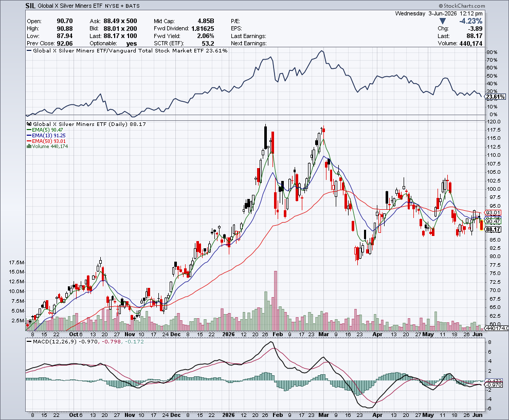The height and width of the screenshot is (420, 509).
Task: Click the StockCharts.com copyright link
Action: point(462,6)
